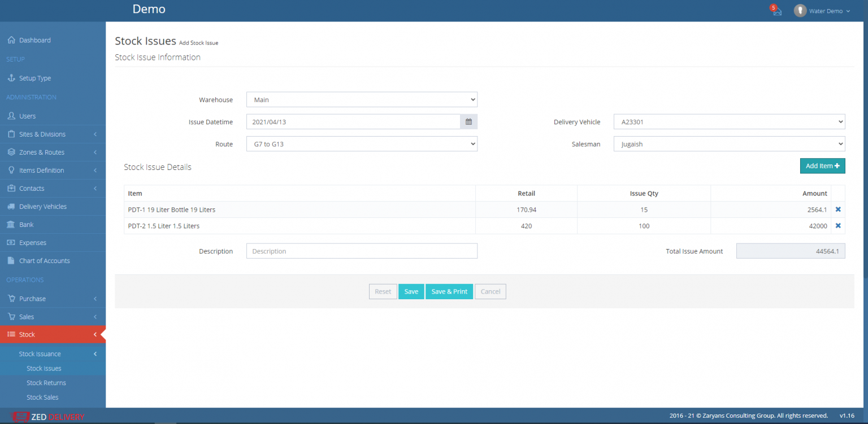Screen dimensions: 868x424
Task: Click into the Description text field
Action: (362, 251)
